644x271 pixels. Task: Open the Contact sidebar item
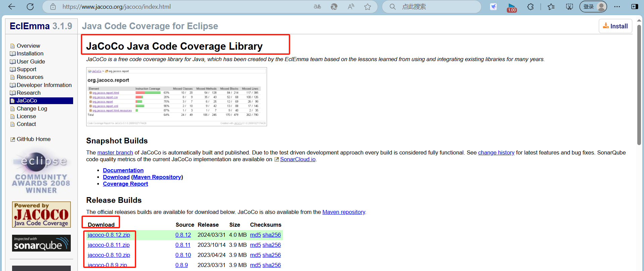point(26,124)
